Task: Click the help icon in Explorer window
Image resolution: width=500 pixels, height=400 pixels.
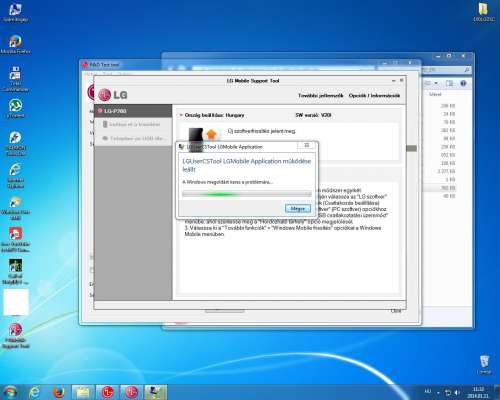Action: point(463,83)
